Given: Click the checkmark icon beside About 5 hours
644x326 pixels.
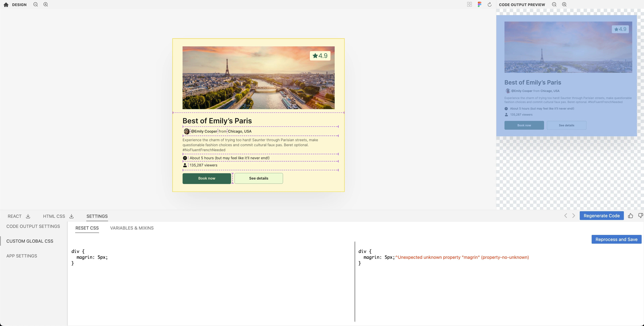Looking at the screenshot, I should click(x=185, y=158).
